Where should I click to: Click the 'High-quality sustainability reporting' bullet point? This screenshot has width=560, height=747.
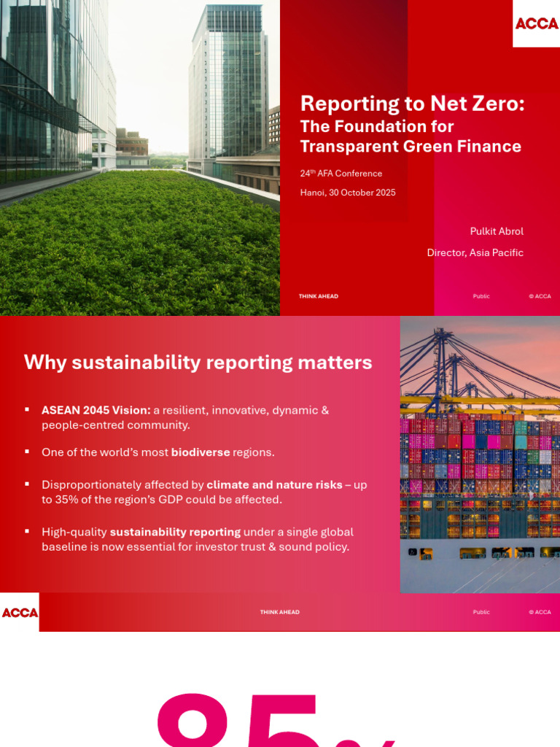(198, 539)
